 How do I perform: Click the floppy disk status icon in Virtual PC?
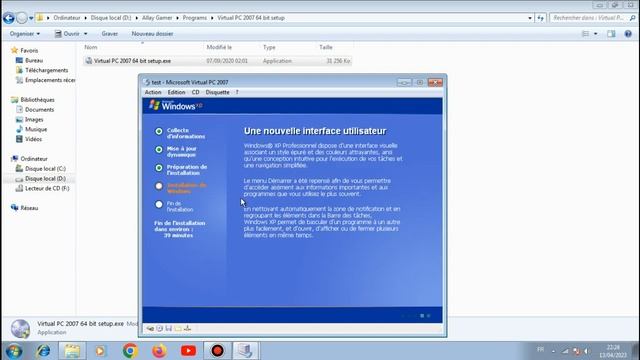point(169,328)
